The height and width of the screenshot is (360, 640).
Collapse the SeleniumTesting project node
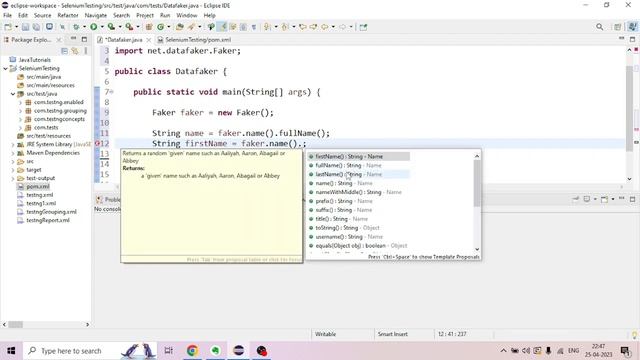click(x=5, y=69)
